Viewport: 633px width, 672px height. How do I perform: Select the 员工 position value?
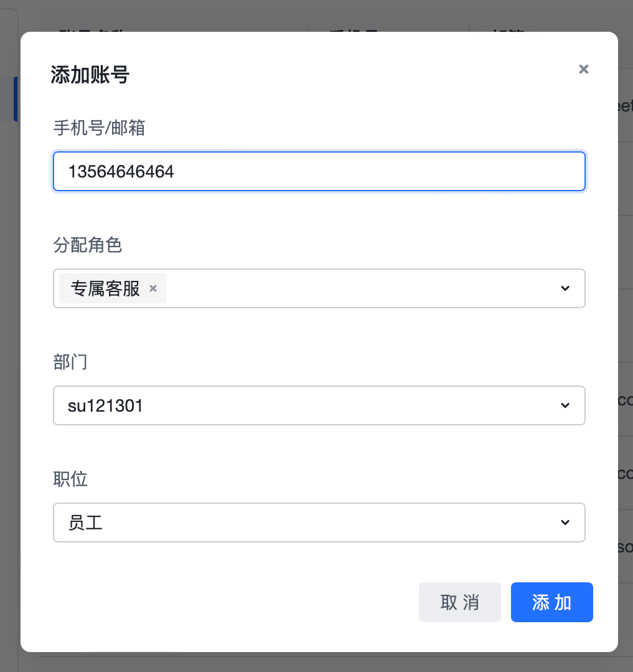point(85,523)
